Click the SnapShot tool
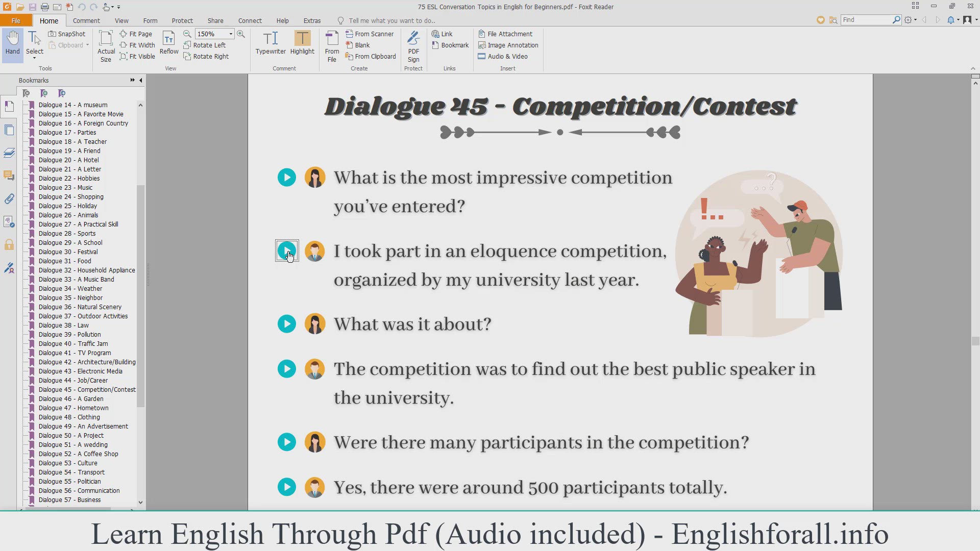This screenshot has height=551, width=980. coord(67,34)
